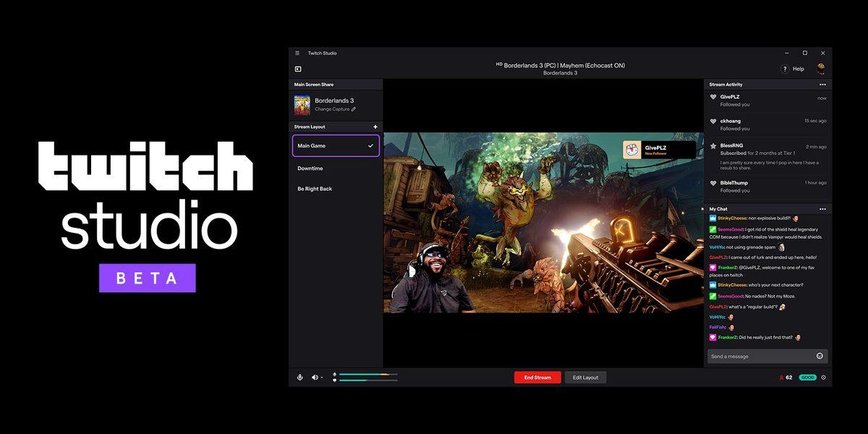Open Help using the question mark icon
The width and height of the screenshot is (868, 434).
pos(785,68)
